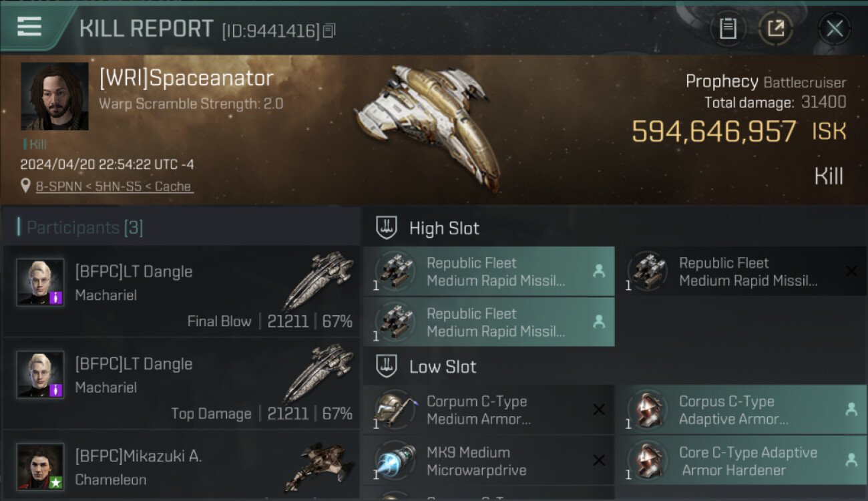Click the destroyed Republic Fleet missile launcher
The height and width of the screenshot is (501, 868).
[740, 271]
